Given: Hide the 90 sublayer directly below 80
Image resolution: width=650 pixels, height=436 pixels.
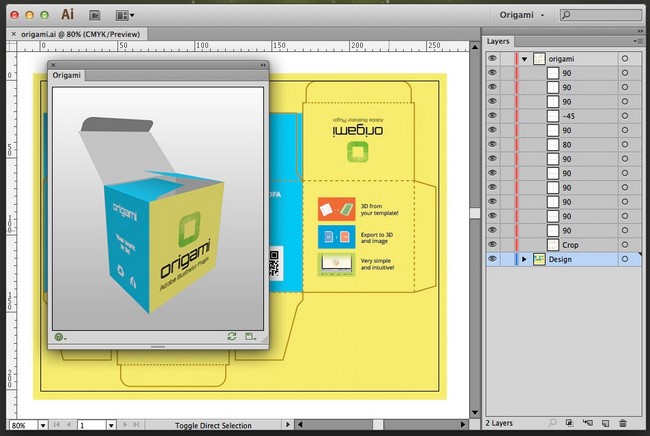Looking at the screenshot, I should click(492, 158).
